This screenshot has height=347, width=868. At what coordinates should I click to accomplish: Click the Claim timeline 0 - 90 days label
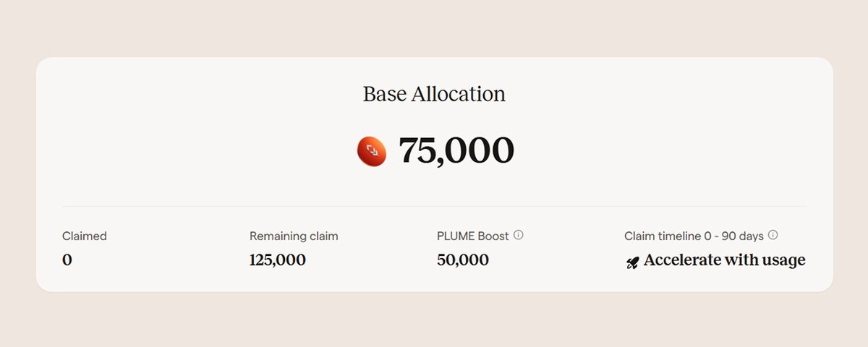(x=694, y=236)
